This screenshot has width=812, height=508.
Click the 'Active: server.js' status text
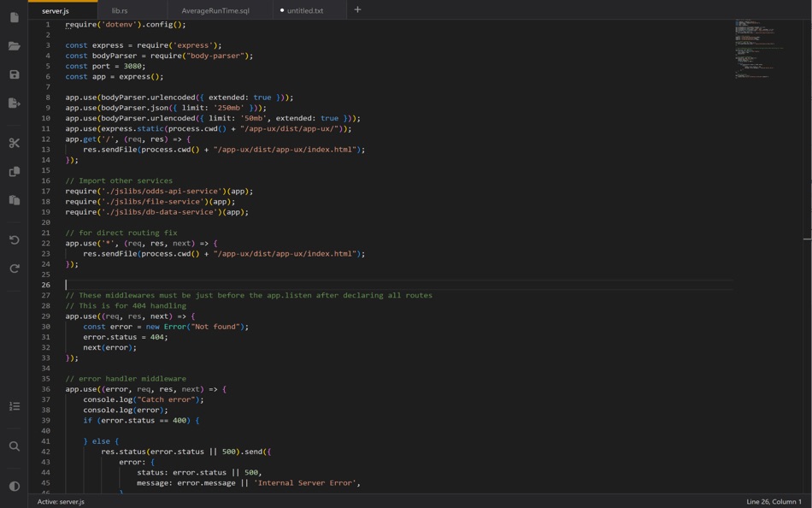coord(61,502)
